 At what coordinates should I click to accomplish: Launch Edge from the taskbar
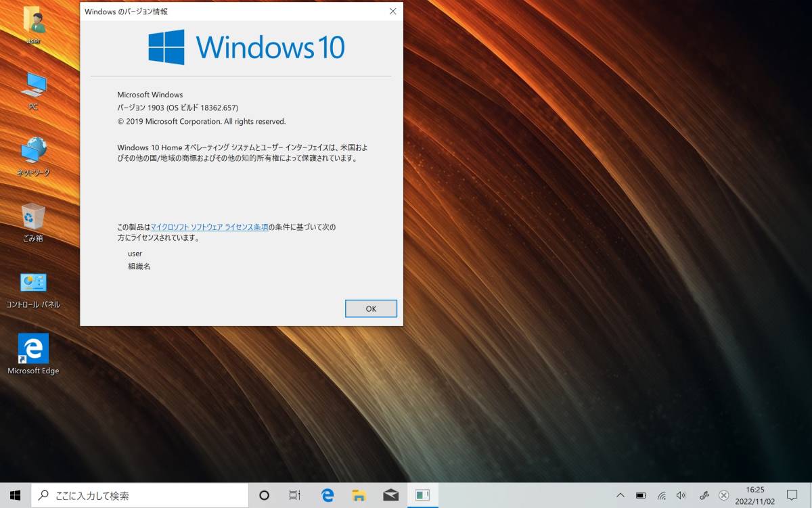tap(328, 495)
